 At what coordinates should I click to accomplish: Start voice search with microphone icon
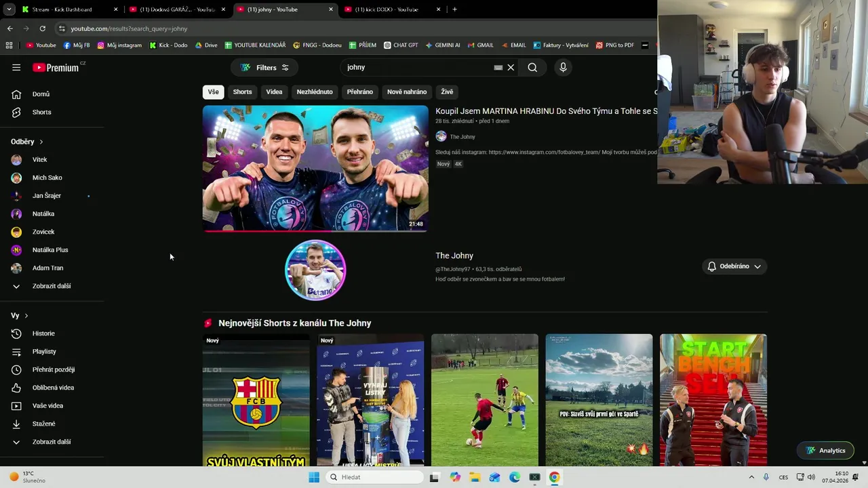click(x=563, y=67)
